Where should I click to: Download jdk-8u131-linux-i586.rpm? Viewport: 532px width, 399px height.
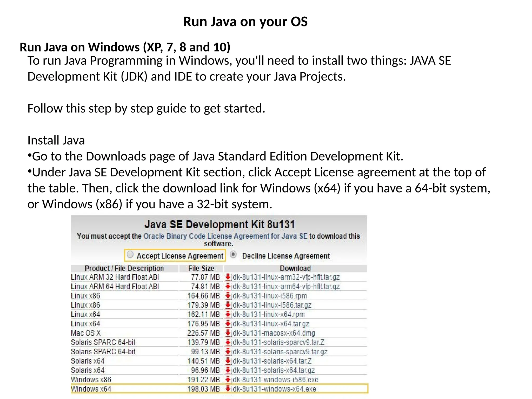269,296
